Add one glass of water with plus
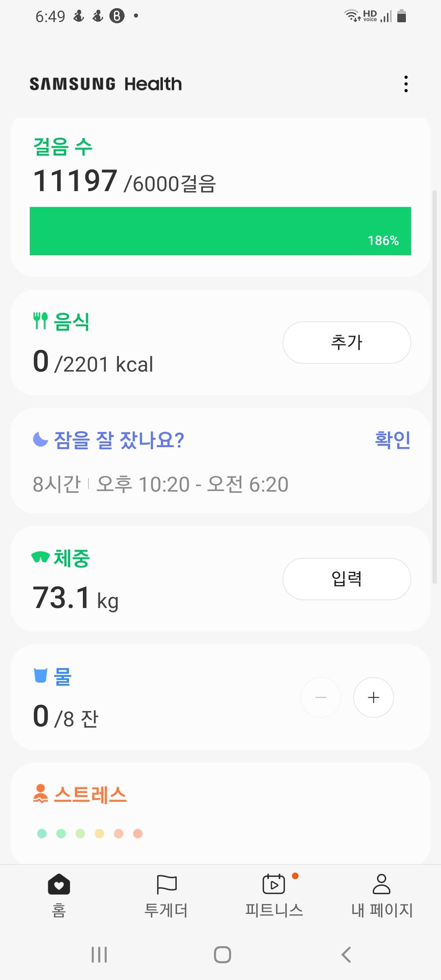 (373, 697)
